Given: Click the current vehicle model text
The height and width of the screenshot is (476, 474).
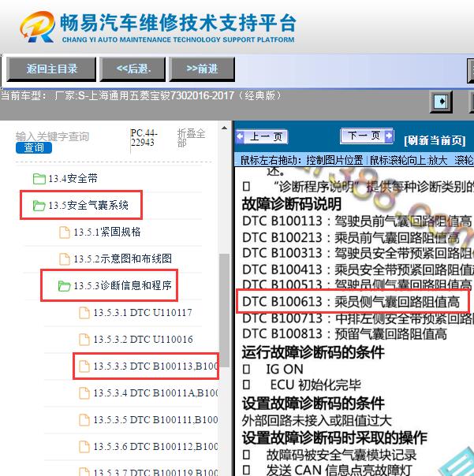Looking at the screenshot, I should coord(141,96).
